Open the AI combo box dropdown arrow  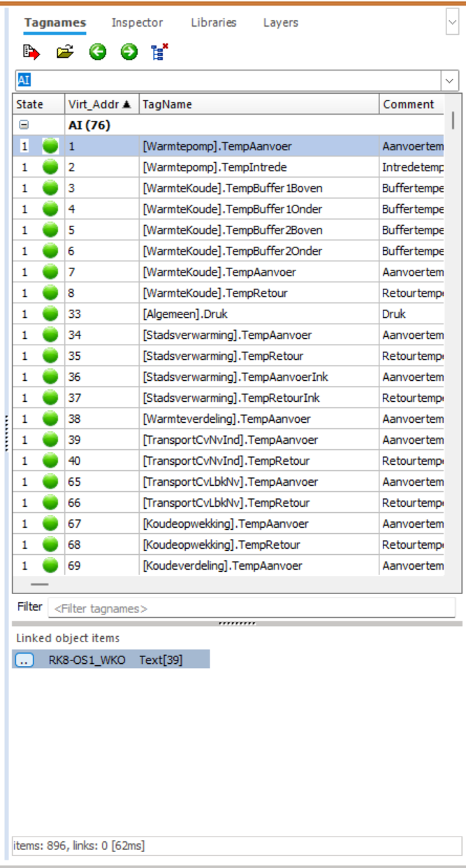pyautogui.click(x=451, y=81)
